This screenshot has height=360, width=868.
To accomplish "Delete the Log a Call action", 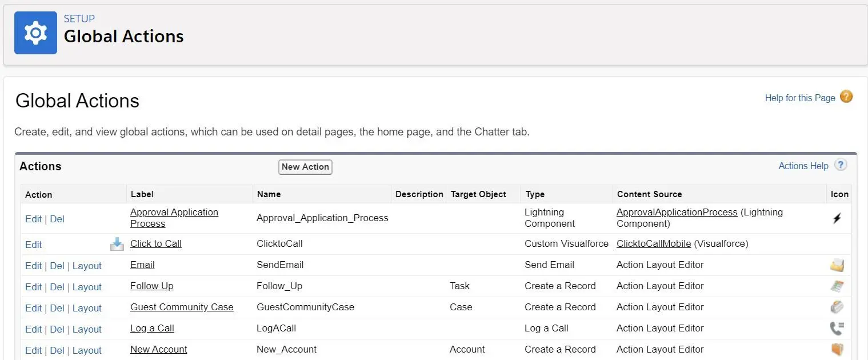I will coord(57,329).
